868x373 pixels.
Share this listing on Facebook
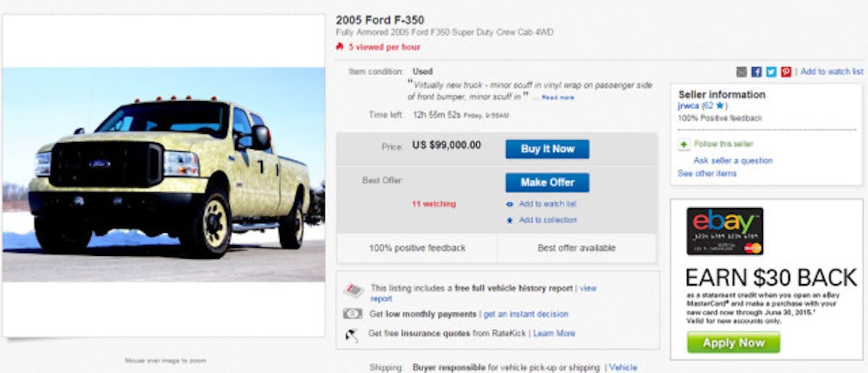click(757, 72)
